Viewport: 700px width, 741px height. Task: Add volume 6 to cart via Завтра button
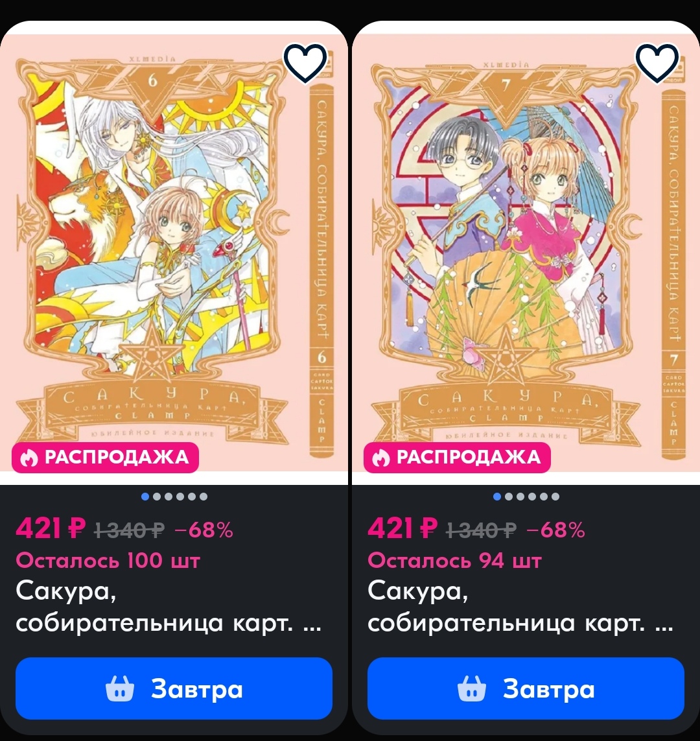[174, 688]
